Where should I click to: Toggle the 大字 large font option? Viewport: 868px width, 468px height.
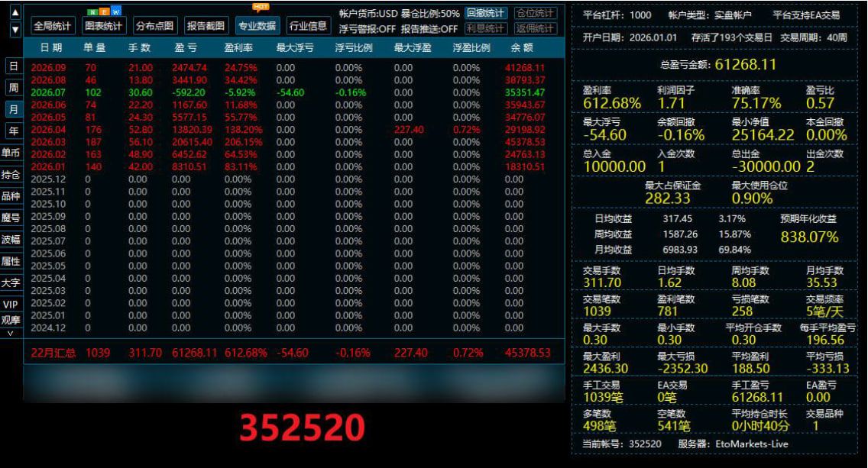pos(11,282)
